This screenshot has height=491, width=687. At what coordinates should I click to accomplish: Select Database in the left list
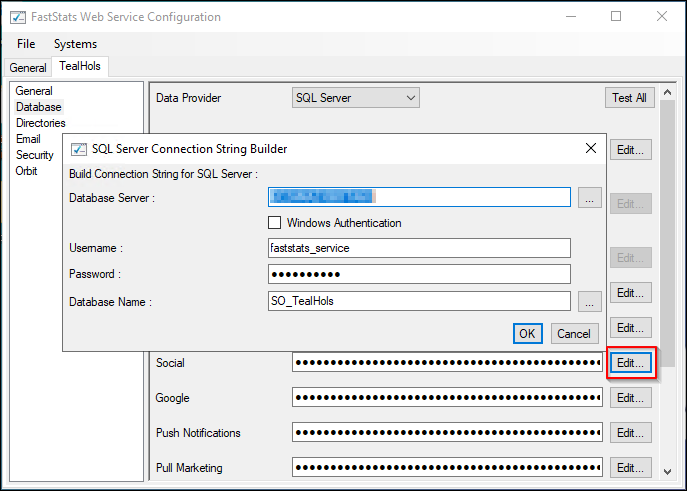point(39,107)
